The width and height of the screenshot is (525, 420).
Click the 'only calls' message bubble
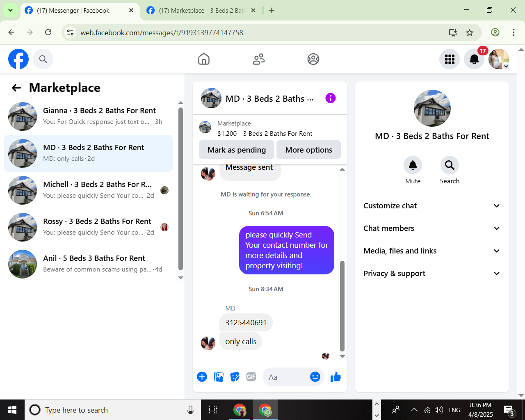click(241, 341)
